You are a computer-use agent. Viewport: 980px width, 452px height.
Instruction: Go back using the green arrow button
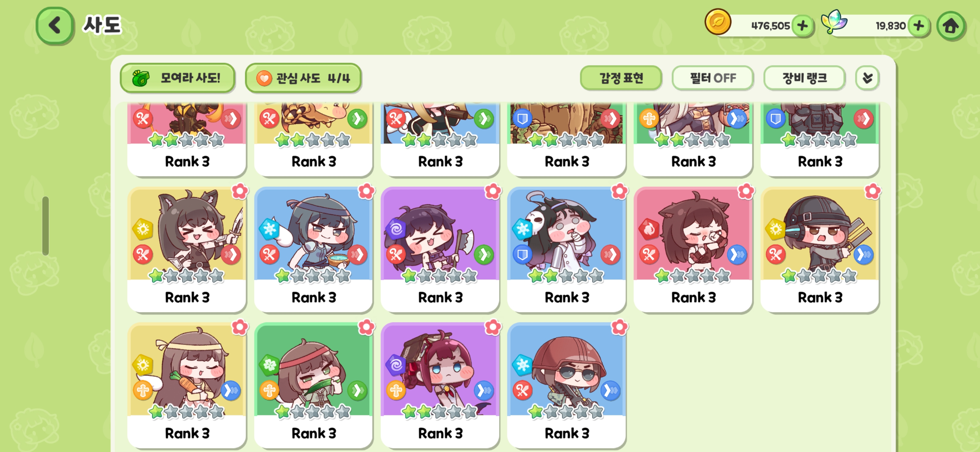click(x=55, y=26)
